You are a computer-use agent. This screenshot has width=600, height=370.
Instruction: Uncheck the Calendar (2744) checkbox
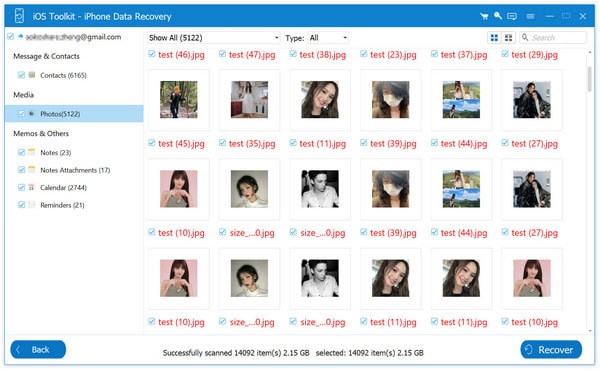click(21, 187)
